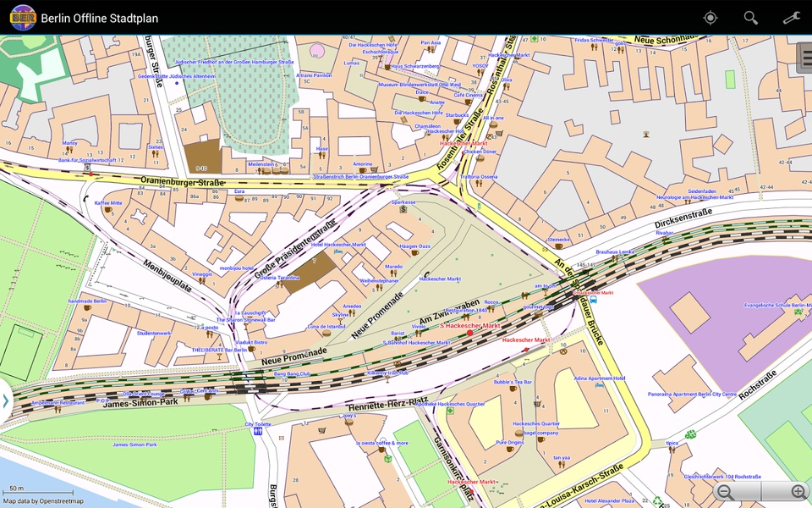Click the Map data by Openstreetmap attribution
Viewport: 812px width, 508px height.
(x=43, y=501)
